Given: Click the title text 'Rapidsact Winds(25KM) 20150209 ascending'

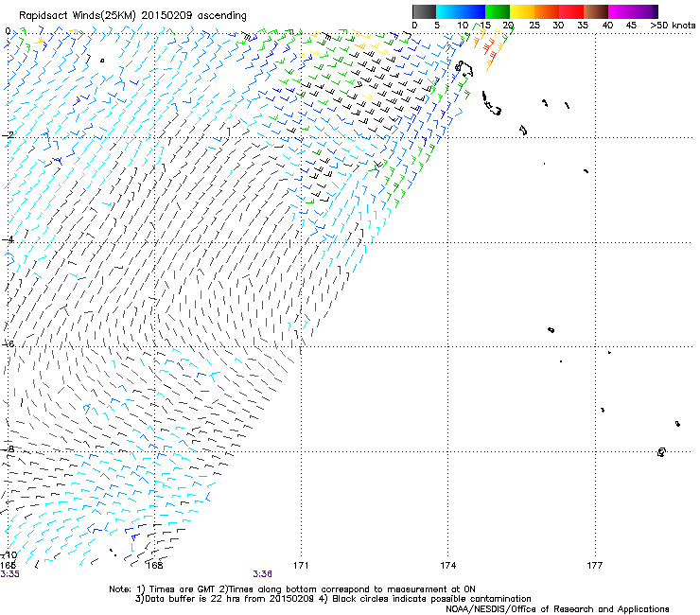Looking at the screenshot, I should point(132,16).
